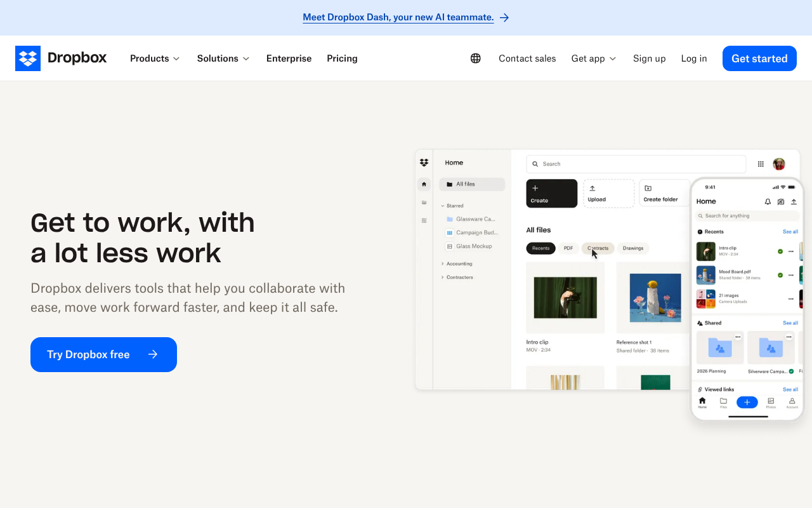Open the Intro clip video thumbnail

point(565,297)
